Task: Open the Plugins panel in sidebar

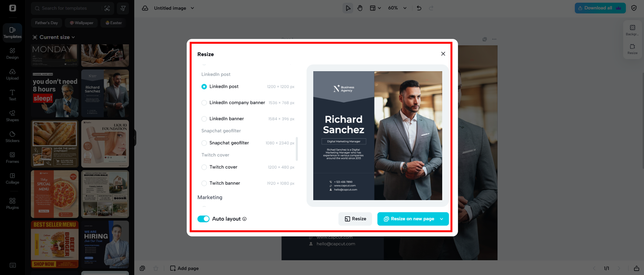Action: 13,204
